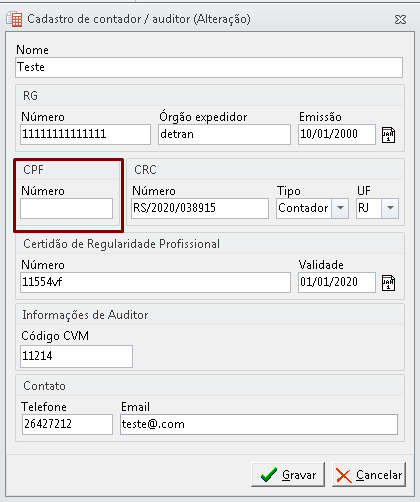Click the green checkmark icon on Gravar
The width and height of the screenshot is (420, 502).
[269, 474]
